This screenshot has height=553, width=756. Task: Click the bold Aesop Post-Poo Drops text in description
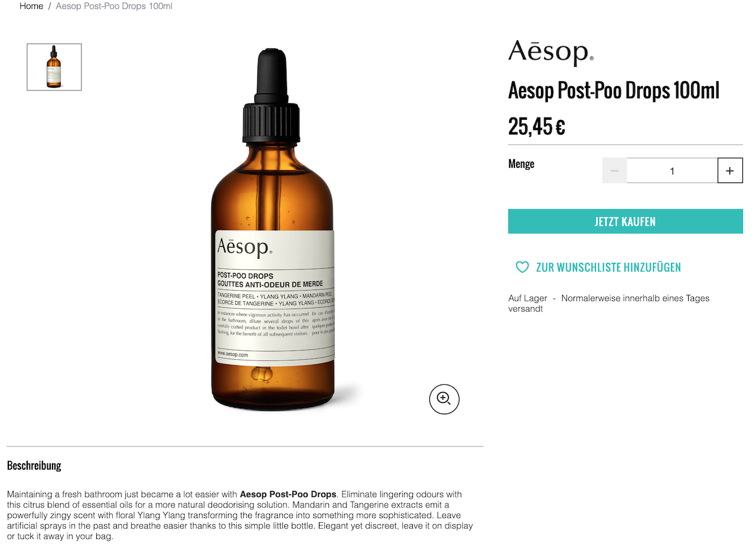pyautogui.click(x=288, y=494)
